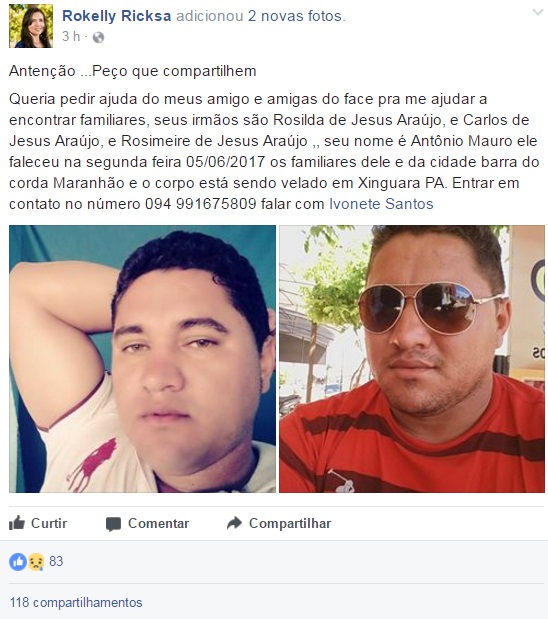Click the Compartilhar text label
The image size is (548, 619).
coord(290,523)
